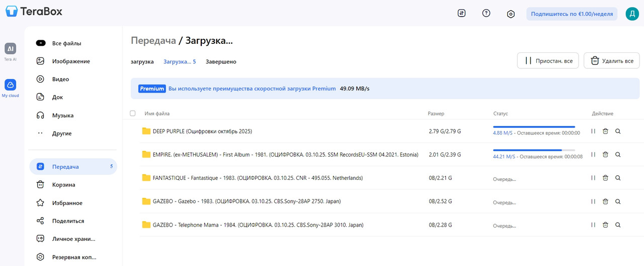Select My cloud in left rail
The width and height of the screenshot is (644, 266).
[11, 88]
